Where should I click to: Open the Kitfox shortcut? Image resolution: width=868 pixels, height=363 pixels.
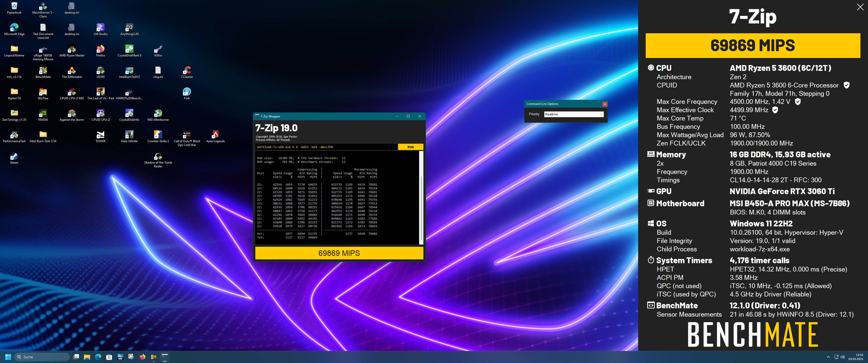[x=158, y=51]
